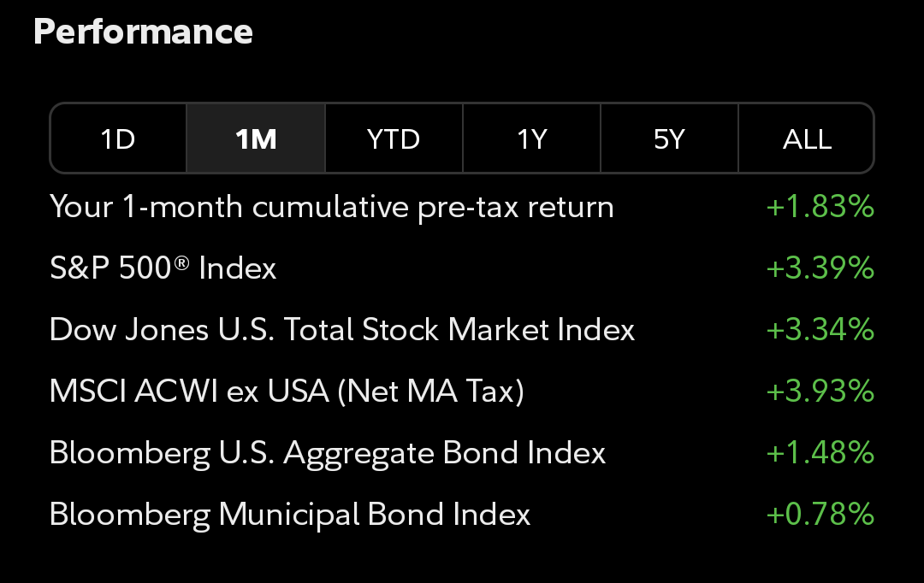Select the 1M time range tab
The height and width of the screenshot is (583, 924).
[256, 139]
